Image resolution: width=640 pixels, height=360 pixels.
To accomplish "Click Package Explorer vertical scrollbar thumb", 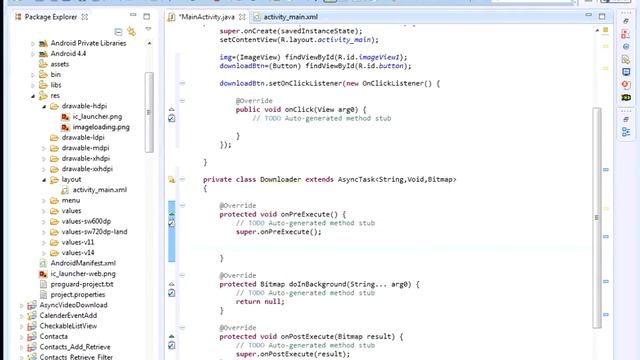I will 149,112.
